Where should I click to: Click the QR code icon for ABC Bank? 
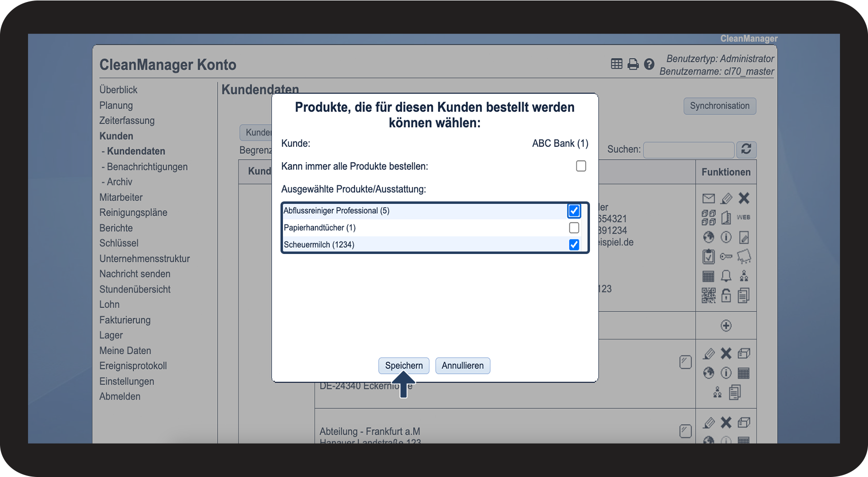point(708,296)
